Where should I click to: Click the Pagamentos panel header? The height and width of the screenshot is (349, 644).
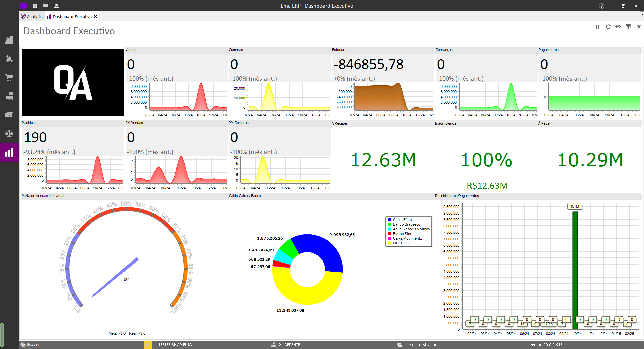coord(590,50)
